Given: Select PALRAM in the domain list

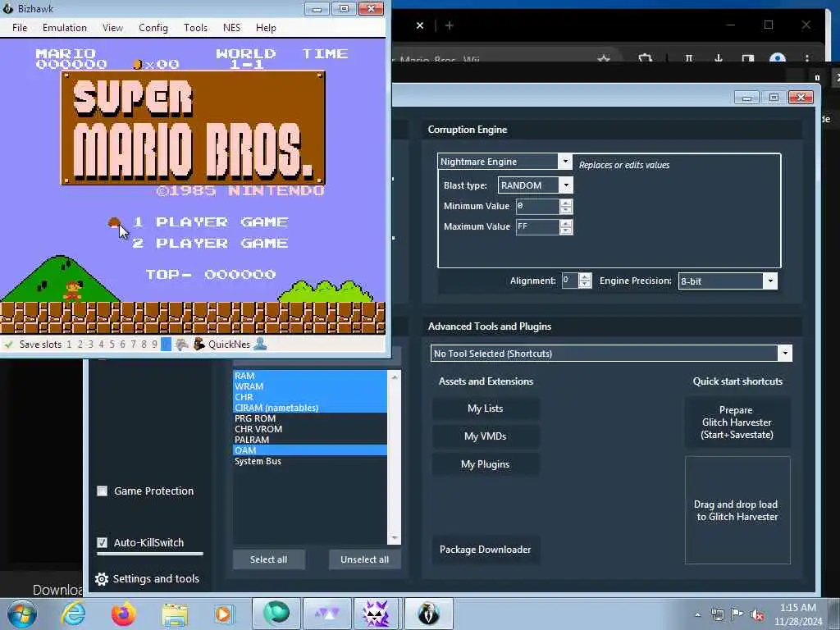Looking at the screenshot, I should (309, 440).
